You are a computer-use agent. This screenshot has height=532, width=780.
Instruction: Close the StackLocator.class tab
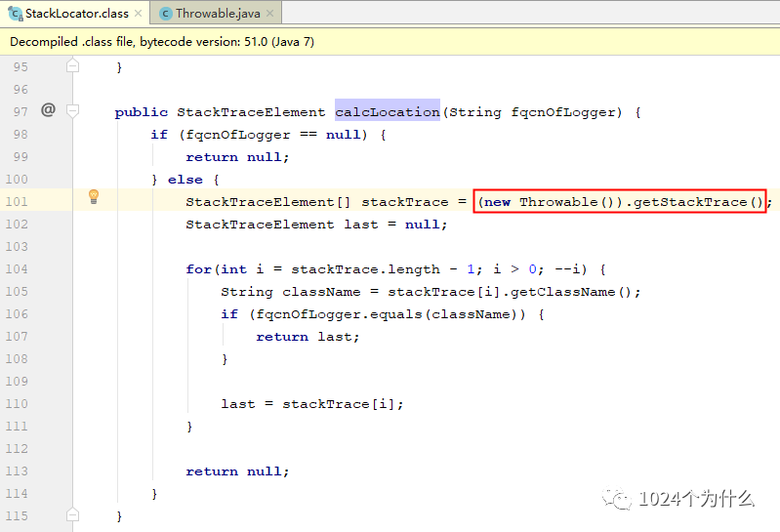[139, 14]
